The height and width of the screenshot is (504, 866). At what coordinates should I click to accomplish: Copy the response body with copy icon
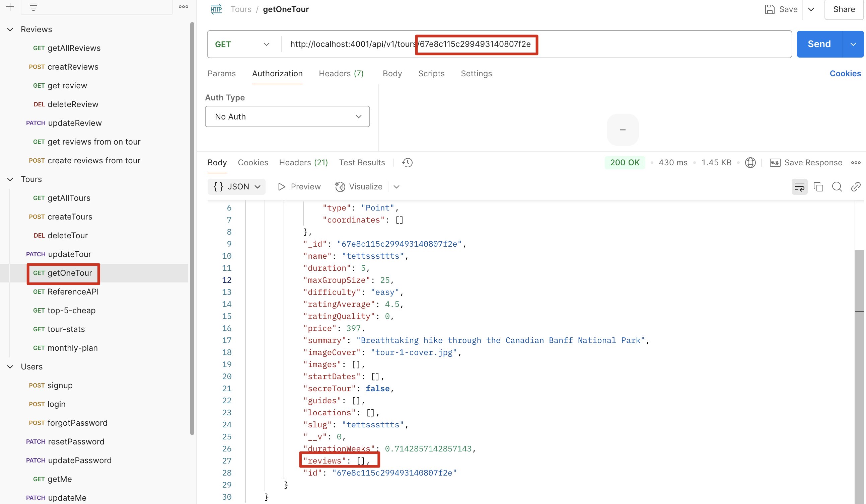point(818,187)
